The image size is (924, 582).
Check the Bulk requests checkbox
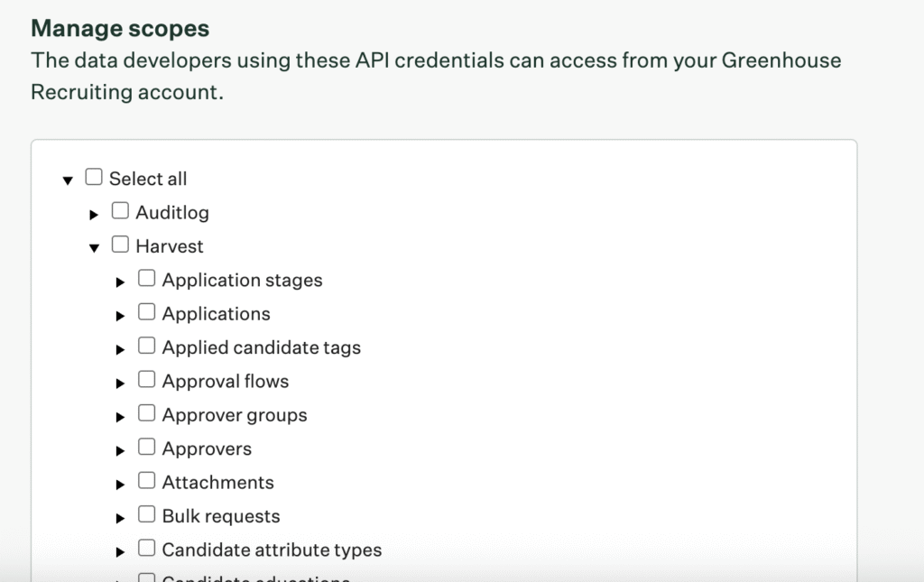point(146,514)
